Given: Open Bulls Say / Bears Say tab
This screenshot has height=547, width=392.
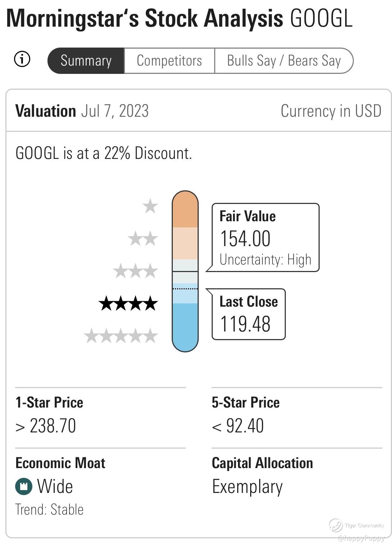Looking at the screenshot, I should pyautogui.click(x=284, y=61).
